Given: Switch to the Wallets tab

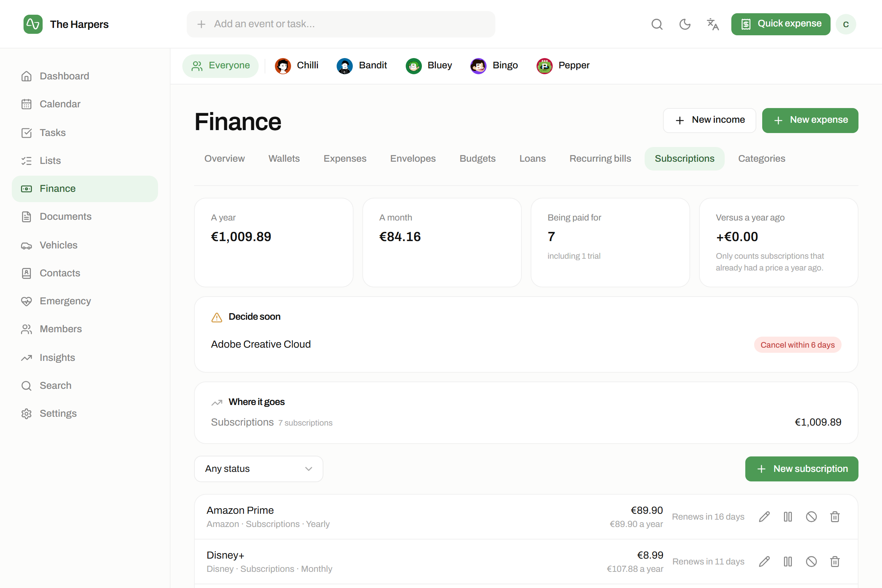Looking at the screenshot, I should point(284,159).
